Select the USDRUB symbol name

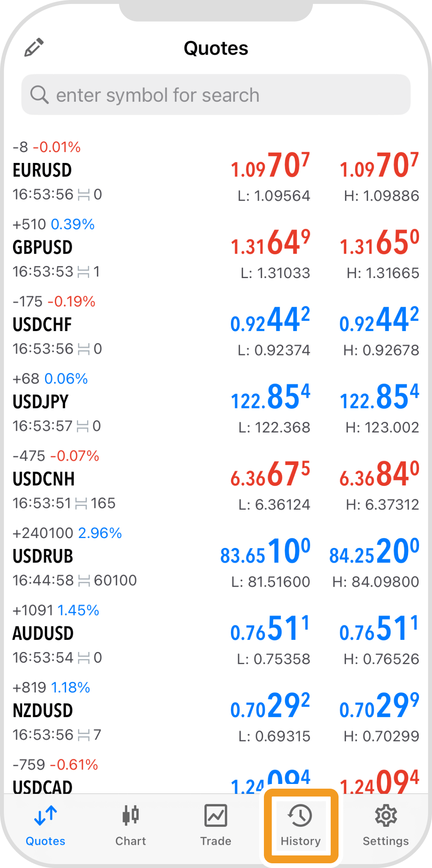(43, 556)
